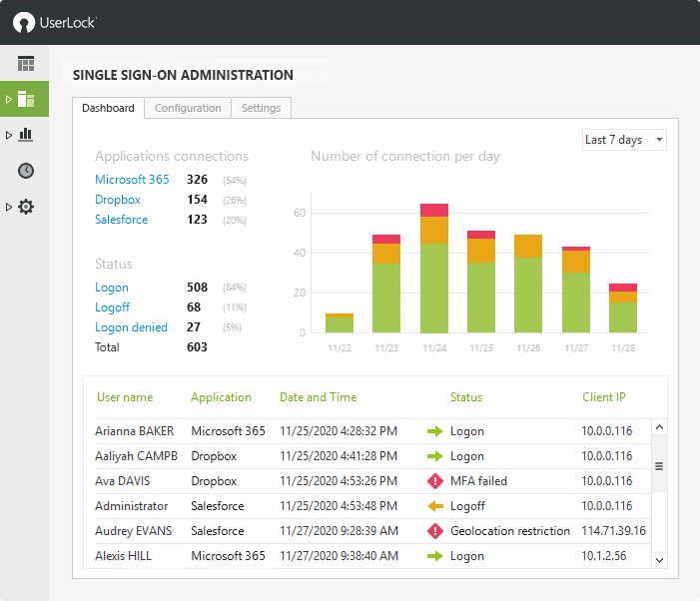
Task: Open the Last 7 days dropdown
Action: [x=624, y=140]
